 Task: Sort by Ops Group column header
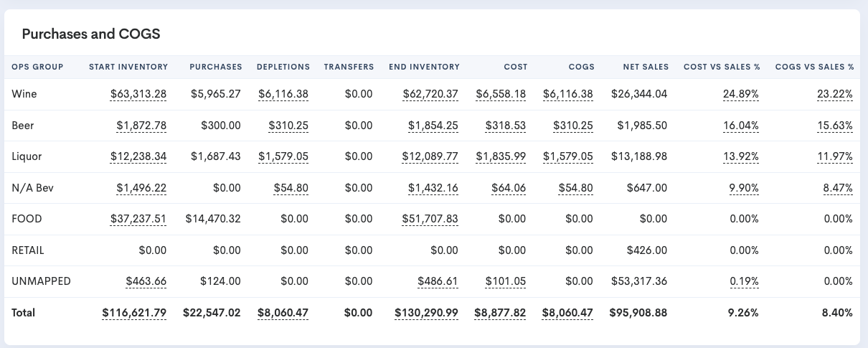click(37, 67)
